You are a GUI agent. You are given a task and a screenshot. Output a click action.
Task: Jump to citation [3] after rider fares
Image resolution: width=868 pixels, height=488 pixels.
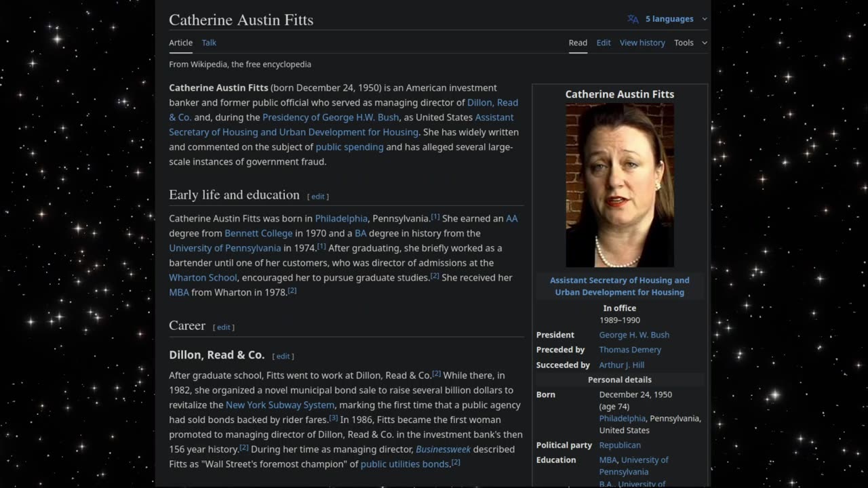(x=334, y=418)
